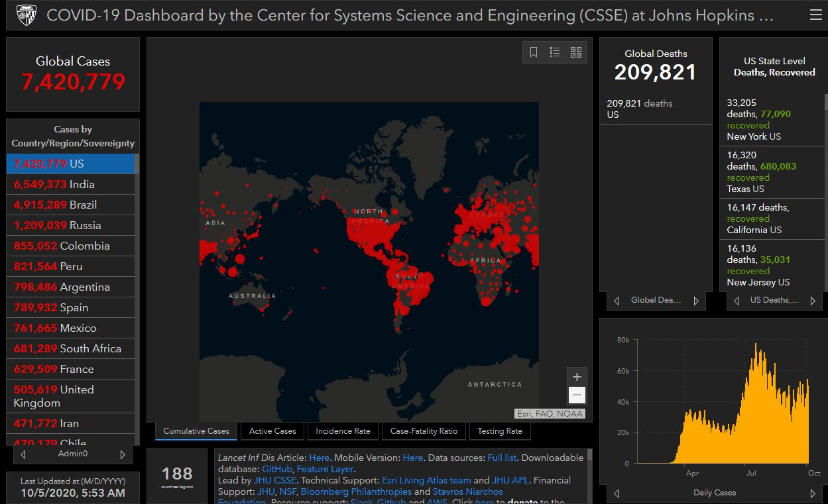Zoom out on the map with minus button
The height and width of the screenshot is (504, 828).
click(x=577, y=395)
